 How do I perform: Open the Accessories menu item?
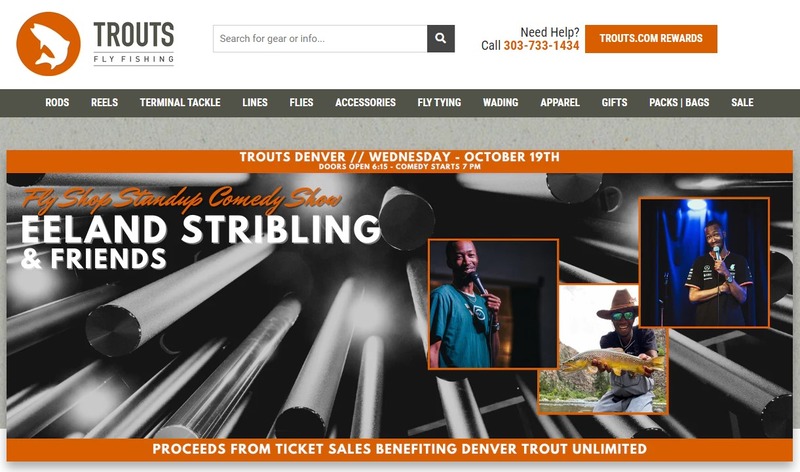click(x=365, y=103)
